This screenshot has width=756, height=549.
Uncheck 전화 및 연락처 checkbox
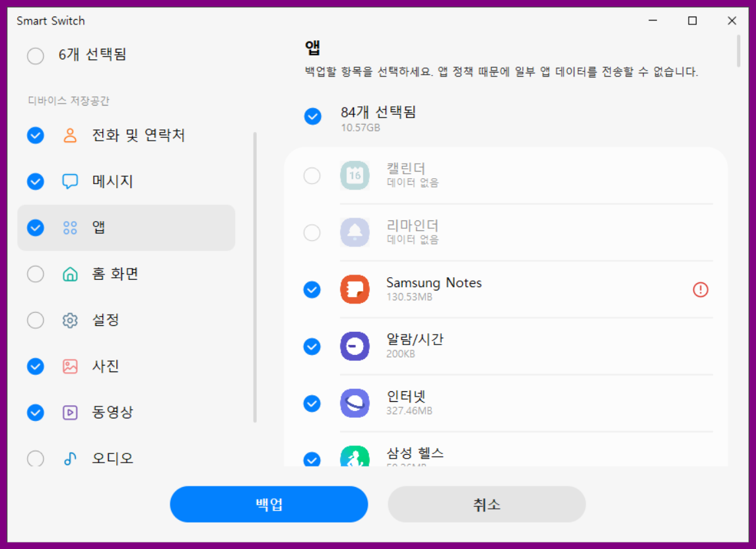point(36,135)
